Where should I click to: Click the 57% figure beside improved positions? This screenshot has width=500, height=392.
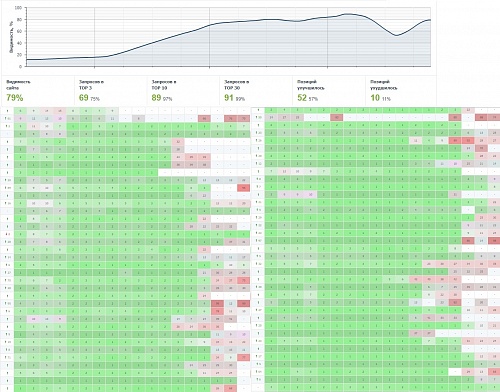point(313,99)
